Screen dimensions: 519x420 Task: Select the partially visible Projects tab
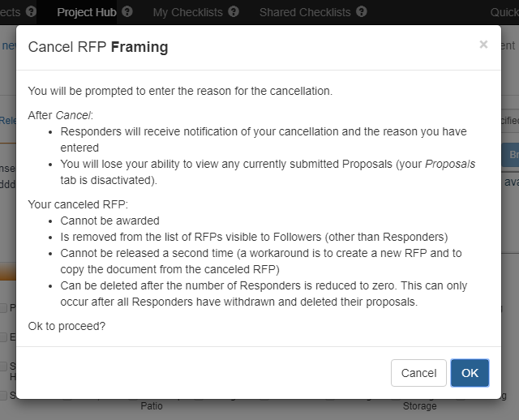(10, 12)
